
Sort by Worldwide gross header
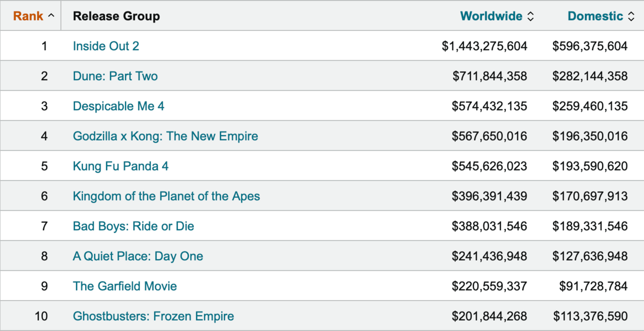click(x=491, y=16)
